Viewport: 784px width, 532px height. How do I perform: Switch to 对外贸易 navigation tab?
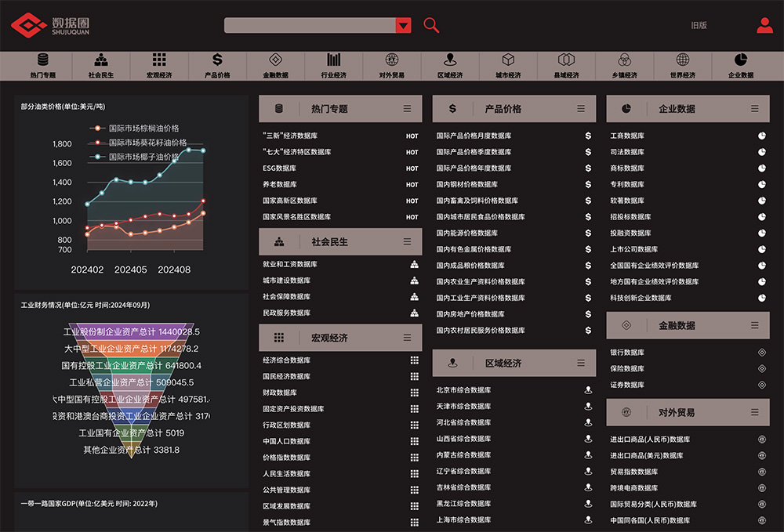[x=392, y=66]
